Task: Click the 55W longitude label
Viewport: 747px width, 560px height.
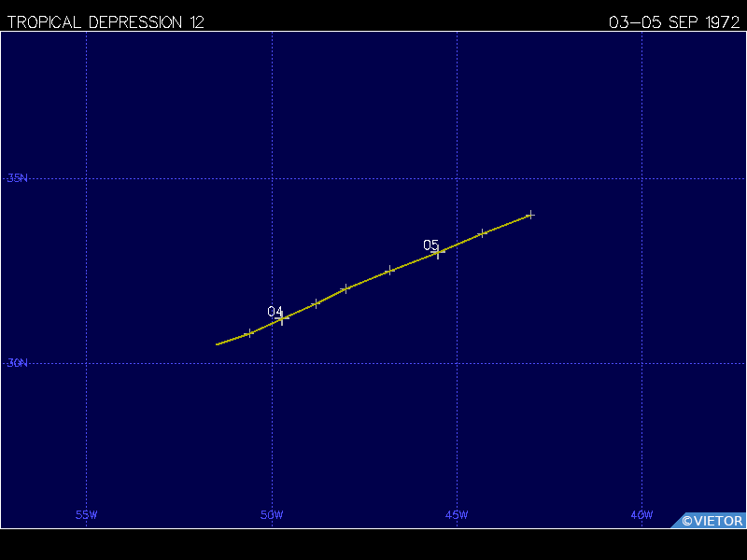Action: (86, 515)
